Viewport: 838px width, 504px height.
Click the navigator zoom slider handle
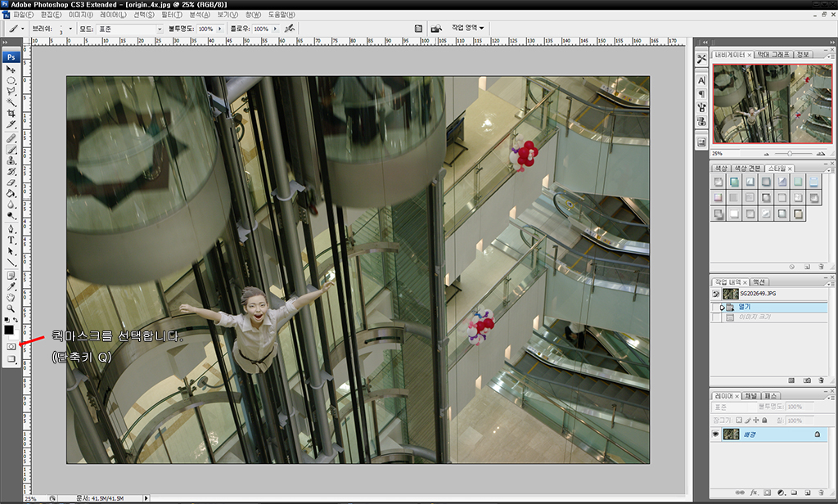[790, 153]
